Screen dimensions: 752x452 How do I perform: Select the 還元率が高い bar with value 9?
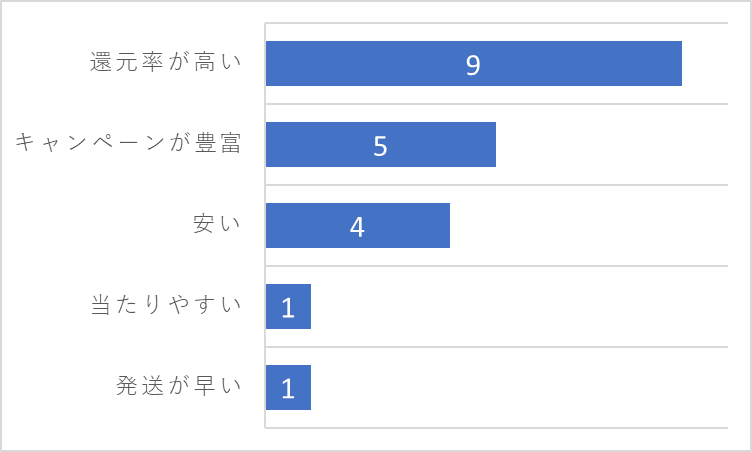474,63
